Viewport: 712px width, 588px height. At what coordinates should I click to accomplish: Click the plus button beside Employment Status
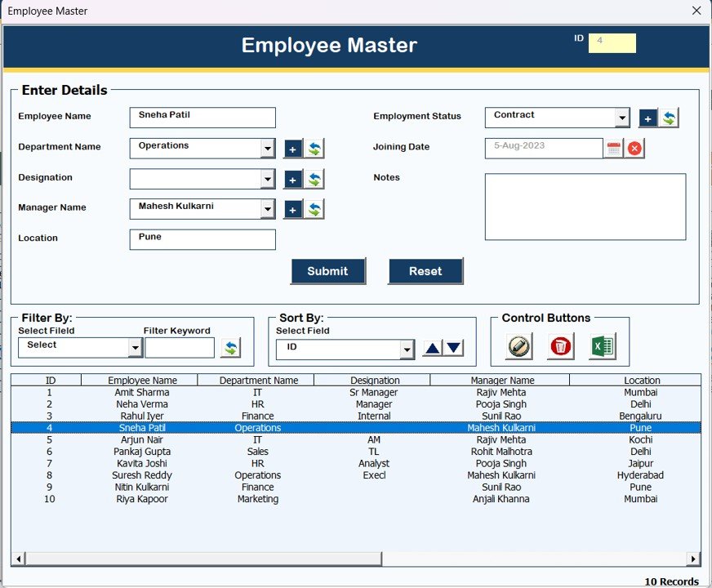(x=647, y=118)
